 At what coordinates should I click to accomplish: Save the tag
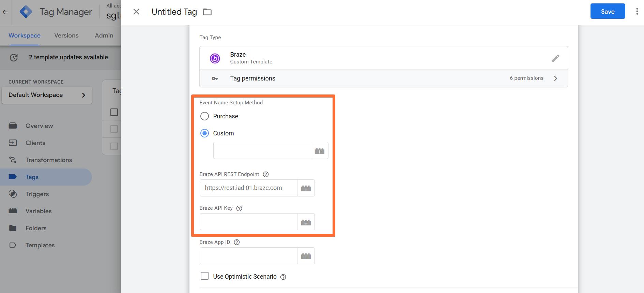coord(608,12)
